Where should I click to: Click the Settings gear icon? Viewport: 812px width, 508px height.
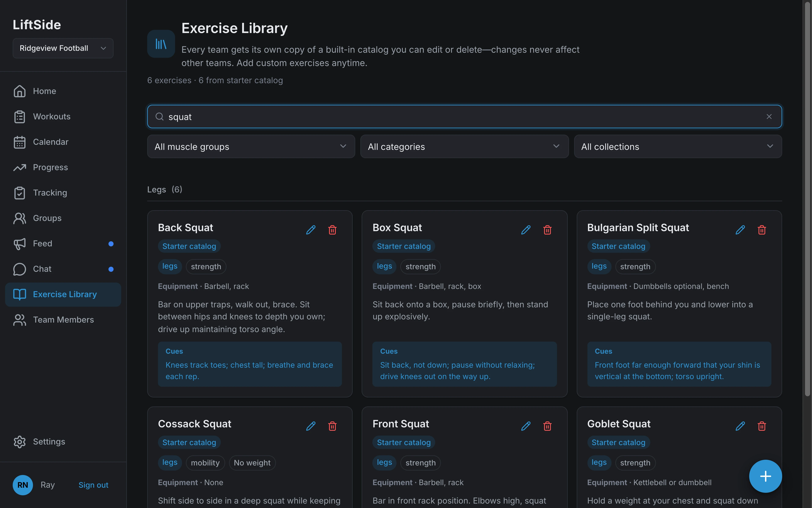point(19,442)
